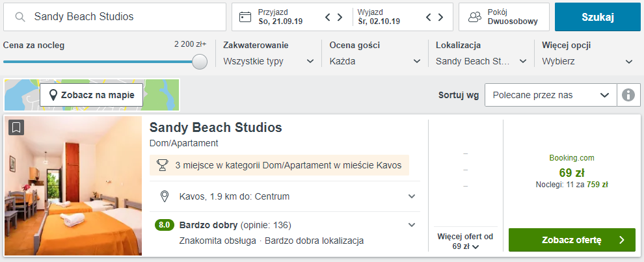The height and width of the screenshot is (262, 644).
Task: Click the Szukaj search button
Action: pyautogui.click(x=598, y=17)
